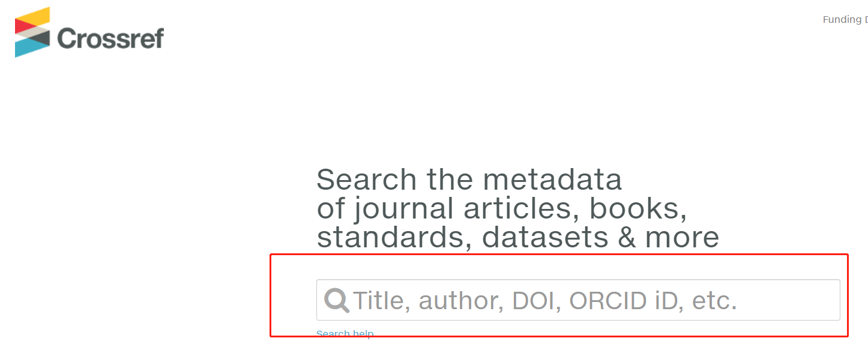Focus the Title, author, DOI search field

tap(540, 300)
